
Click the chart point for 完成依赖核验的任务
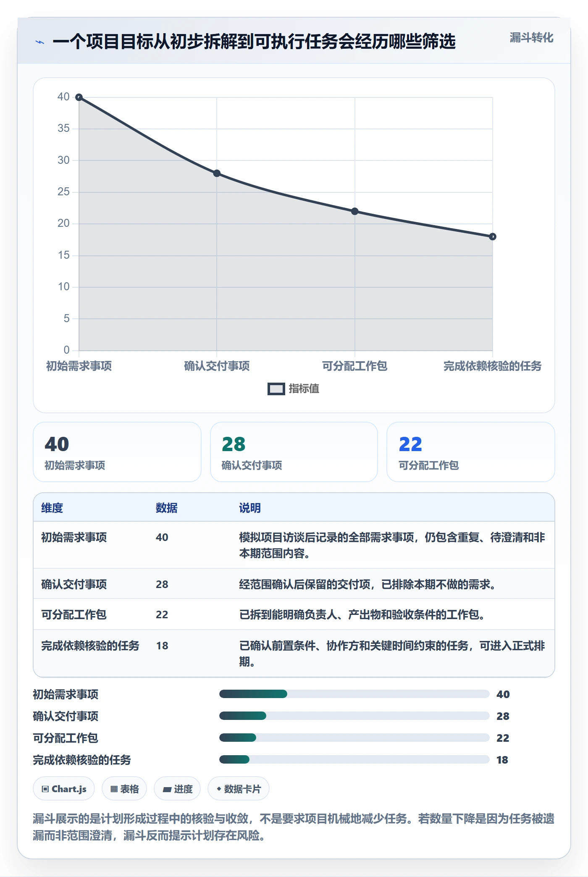[493, 237]
